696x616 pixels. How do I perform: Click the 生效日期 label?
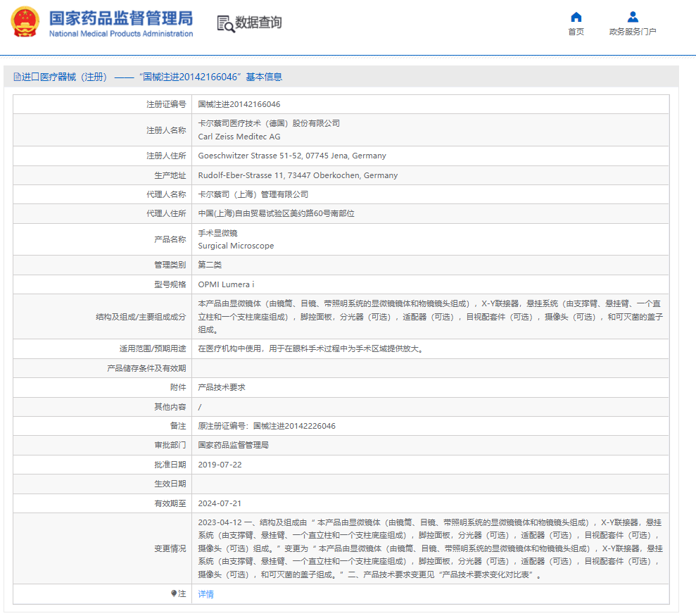click(170, 484)
